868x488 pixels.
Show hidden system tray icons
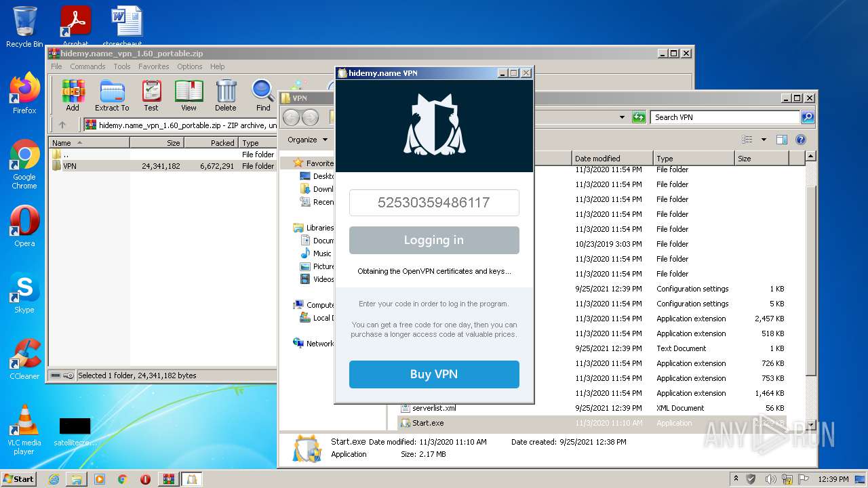point(736,479)
